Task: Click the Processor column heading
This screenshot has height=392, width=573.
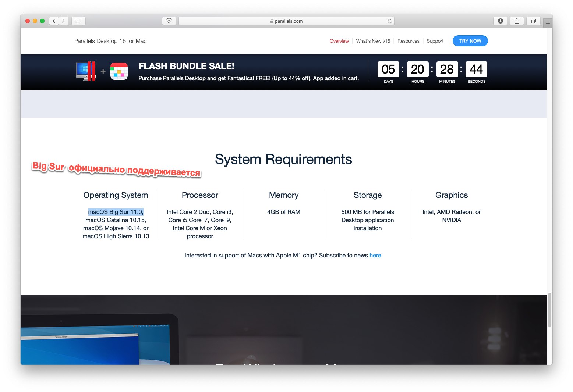Action: (x=200, y=195)
